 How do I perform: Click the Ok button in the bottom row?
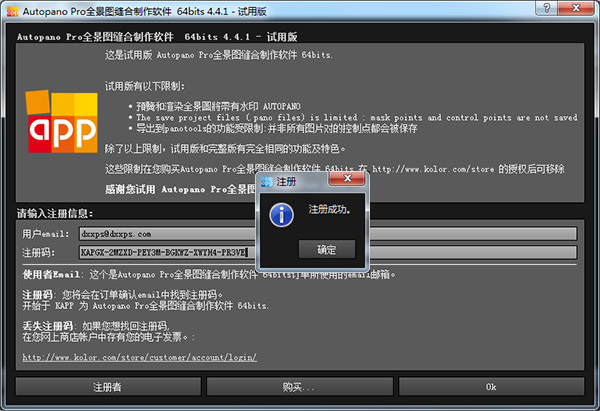coord(491,387)
